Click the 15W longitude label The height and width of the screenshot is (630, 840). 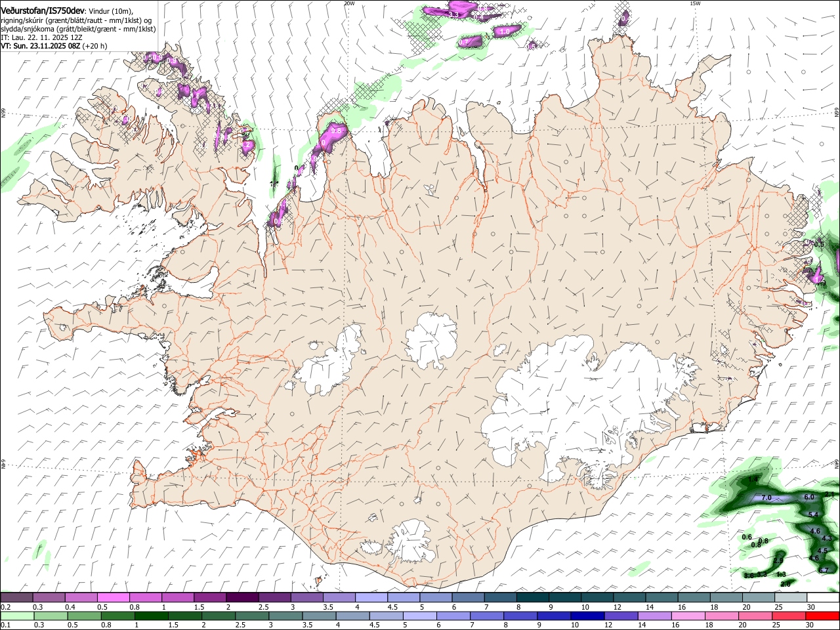coord(695,3)
